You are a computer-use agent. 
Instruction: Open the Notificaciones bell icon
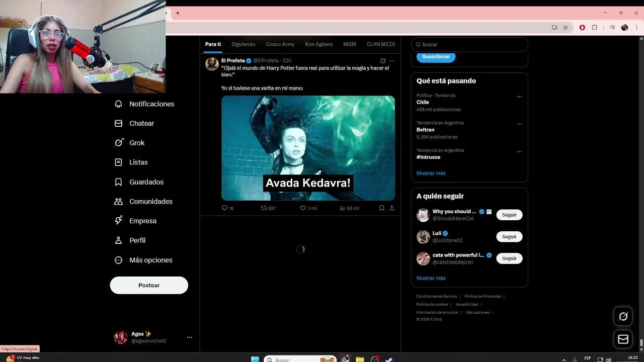point(118,104)
